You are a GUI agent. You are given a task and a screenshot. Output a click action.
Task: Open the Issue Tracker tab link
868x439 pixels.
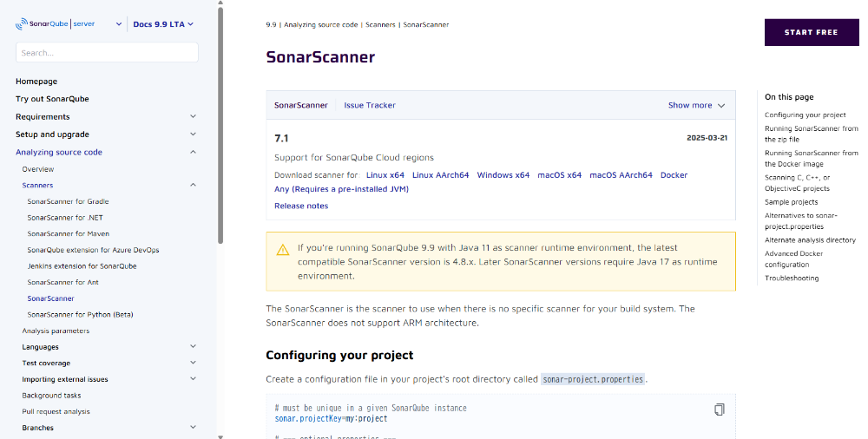coord(370,105)
